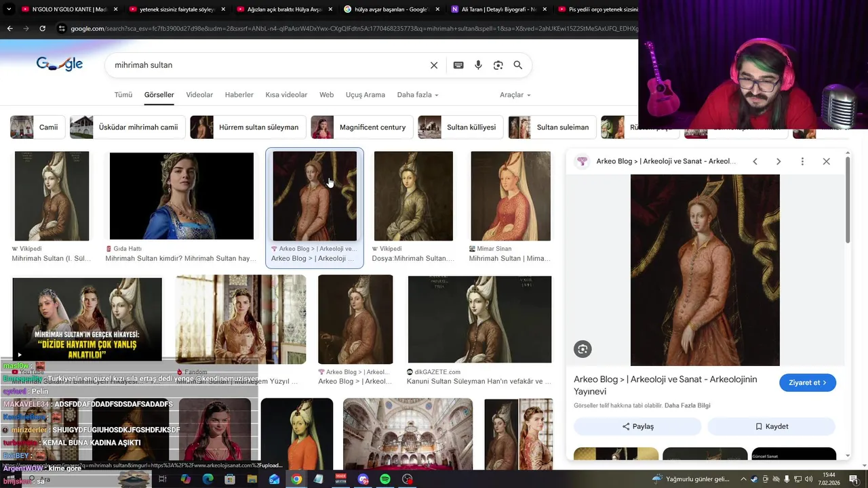Open the Kısa videolar tab

(x=286, y=95)
